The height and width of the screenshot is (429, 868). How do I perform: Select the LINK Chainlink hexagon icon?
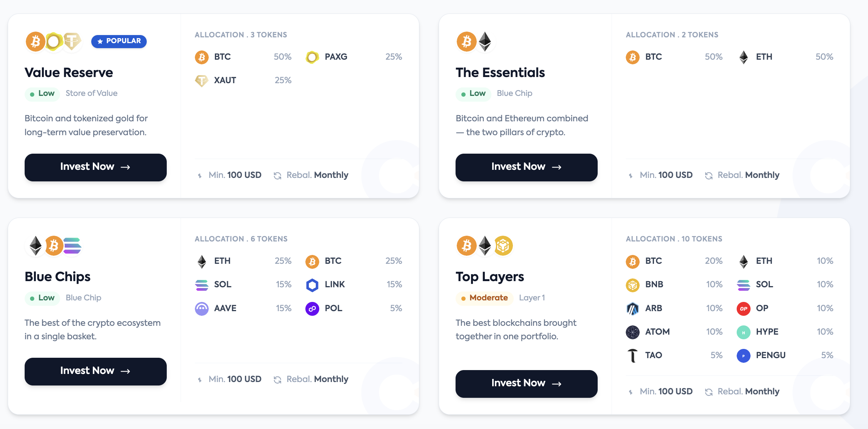pyautogui.click(x=312, y=285)
